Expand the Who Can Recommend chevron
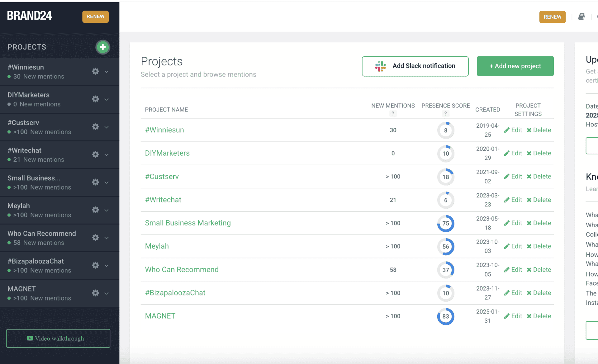This screenshot has height=364, width=598. pyautogui.click(x=107, y=238)
